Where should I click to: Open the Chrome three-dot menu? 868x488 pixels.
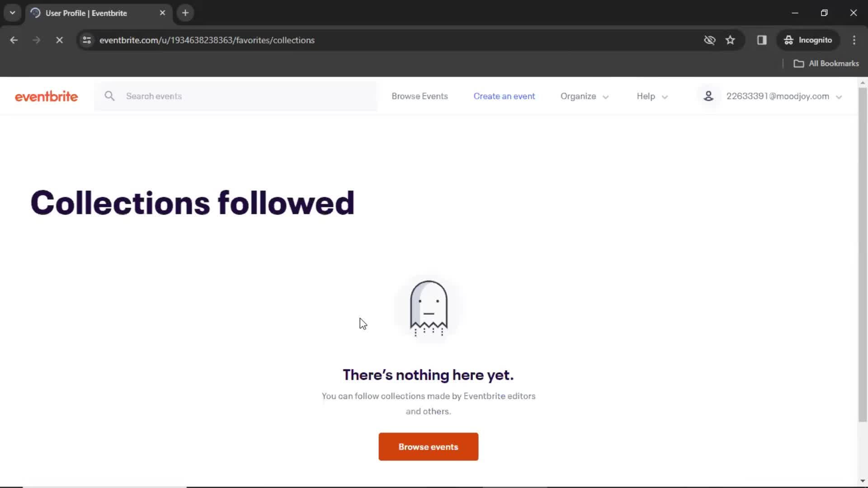point(854,40)
